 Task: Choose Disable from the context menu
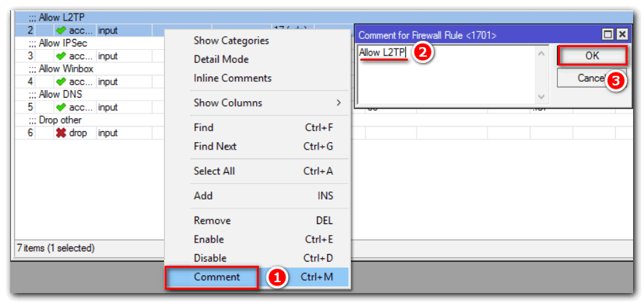click(210, 258)
